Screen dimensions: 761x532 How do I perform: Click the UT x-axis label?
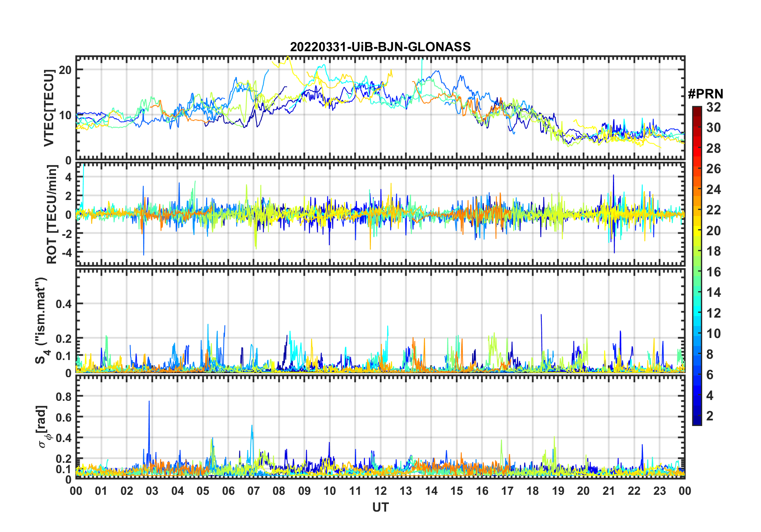tap(380, 507)
